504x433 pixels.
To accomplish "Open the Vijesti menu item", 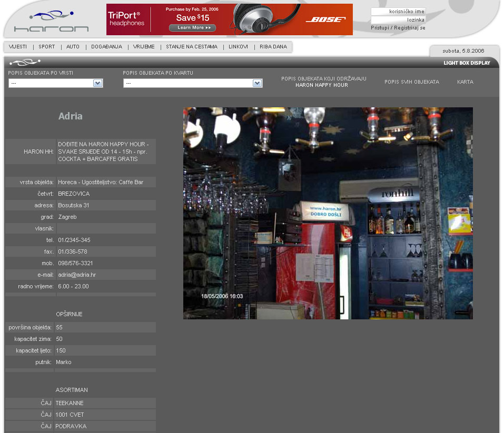I will [x=18, y=47].
